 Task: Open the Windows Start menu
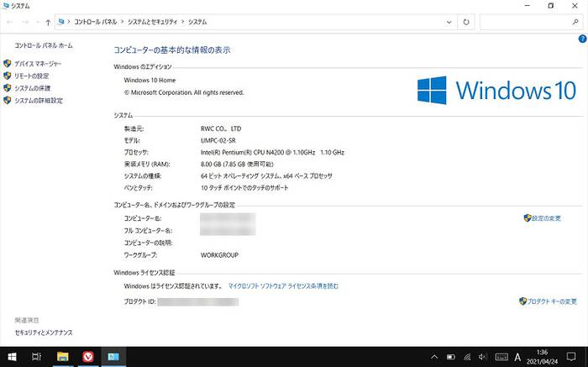coord(12,357)
